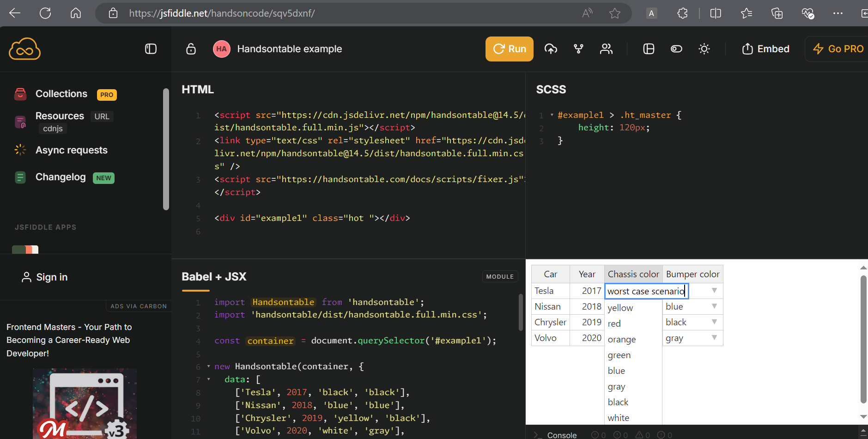This screenshot has width=868, height=439.
Task: Open the Frontend Masters ad text
Action: [69, 340]
